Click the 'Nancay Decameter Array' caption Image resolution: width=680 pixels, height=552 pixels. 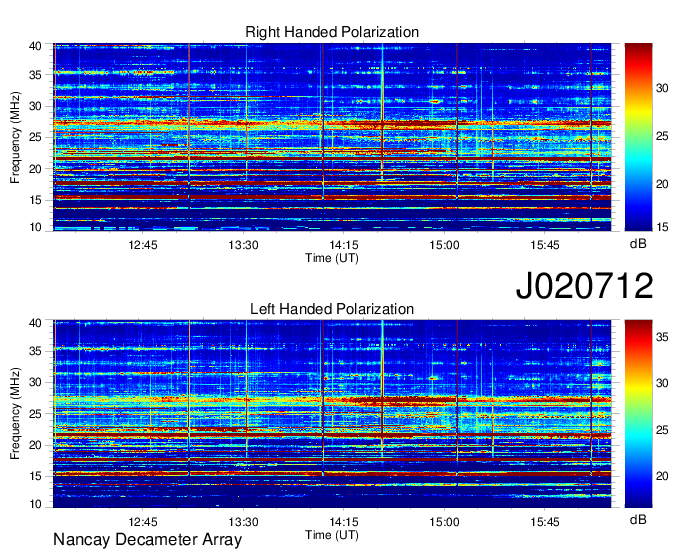pos(147,540)
